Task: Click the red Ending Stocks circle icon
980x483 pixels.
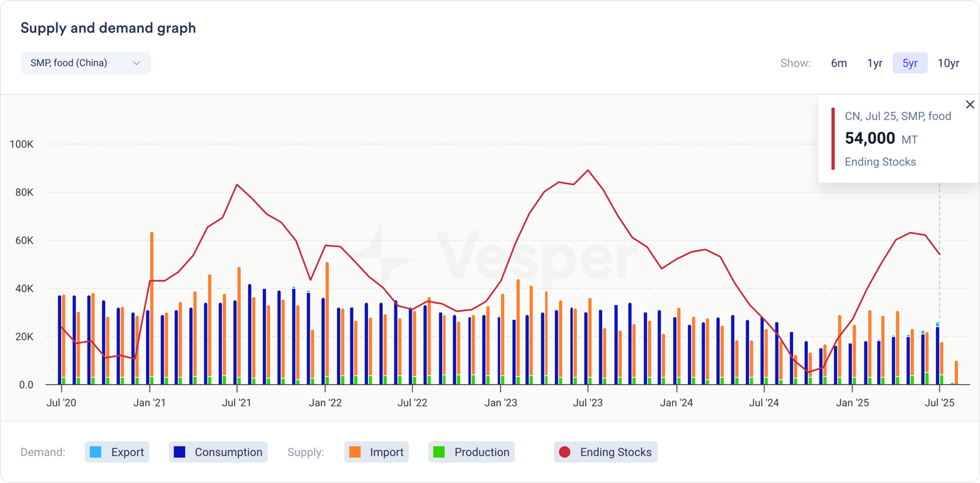Action: 565,452
